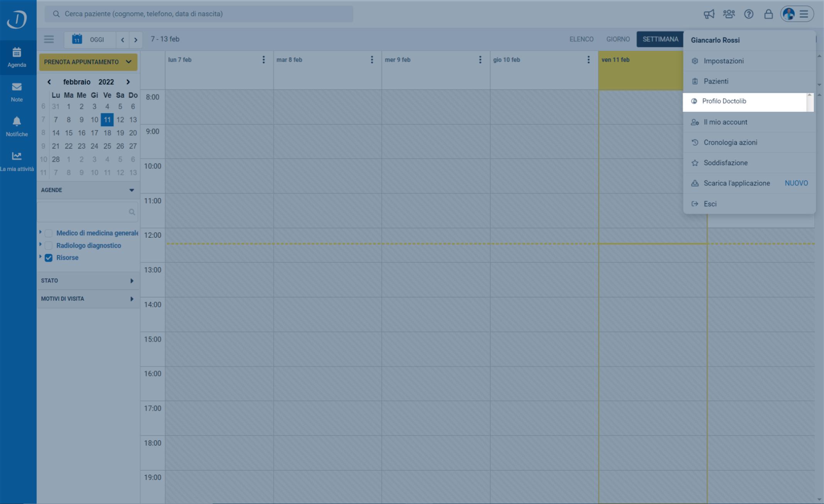Click Esci to log out

pos(749,204)
